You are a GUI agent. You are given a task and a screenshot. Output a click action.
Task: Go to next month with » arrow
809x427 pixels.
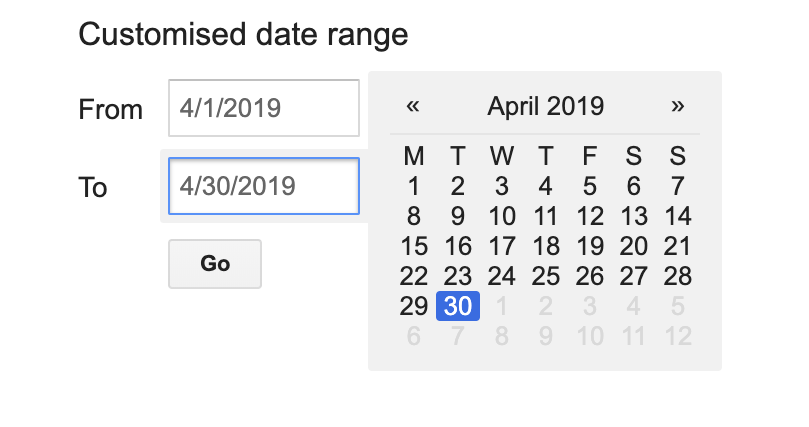(x=678, y=106)
